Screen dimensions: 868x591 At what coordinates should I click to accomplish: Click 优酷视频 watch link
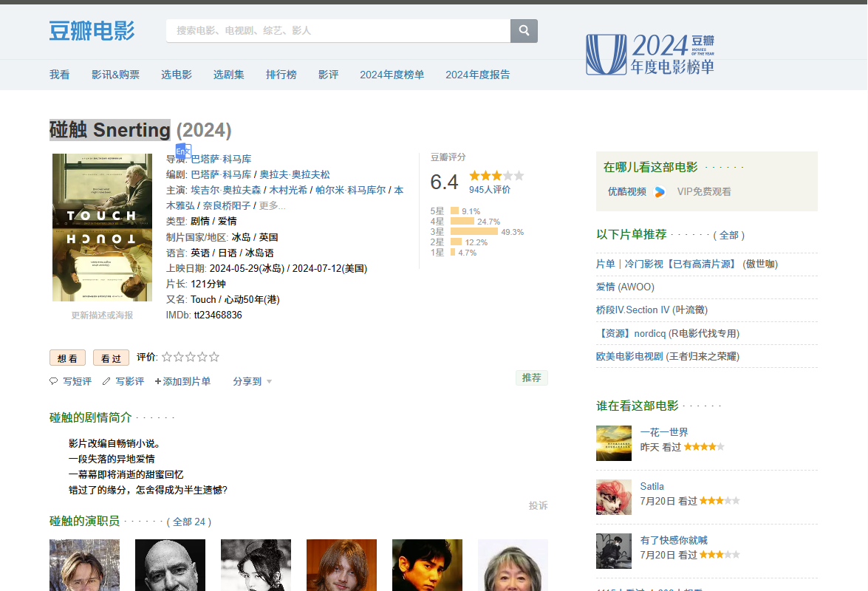coord(626,191)
